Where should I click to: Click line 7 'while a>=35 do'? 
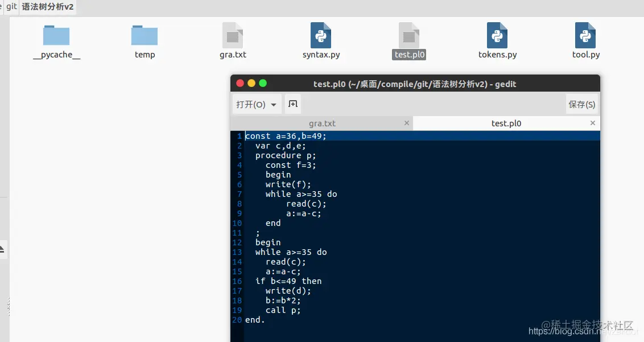tap(301, 194)
